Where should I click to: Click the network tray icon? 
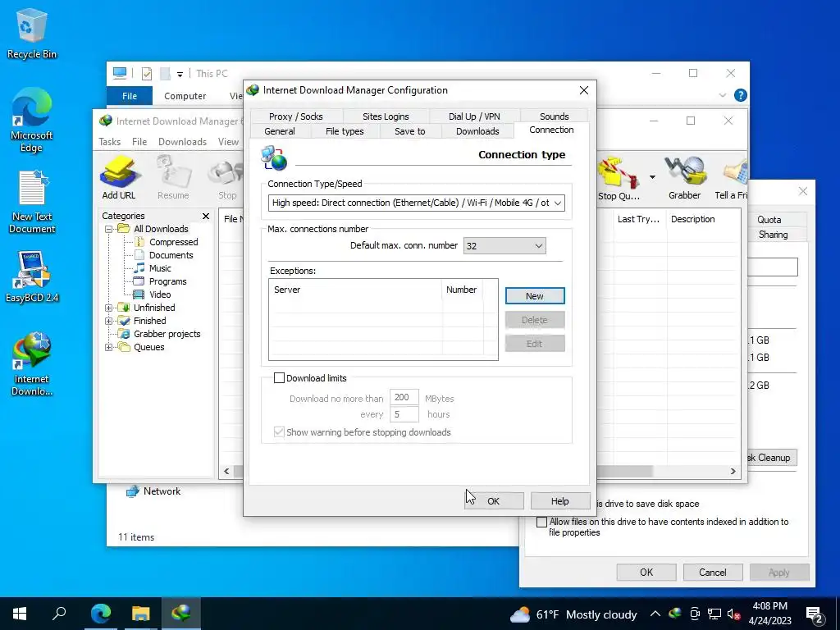[714, 614]
